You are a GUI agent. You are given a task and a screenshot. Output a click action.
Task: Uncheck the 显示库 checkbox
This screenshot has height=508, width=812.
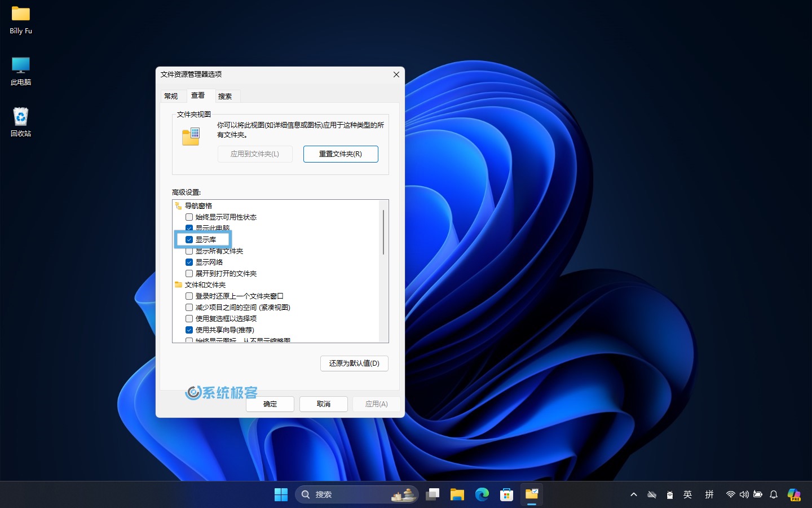coord(189,240)
